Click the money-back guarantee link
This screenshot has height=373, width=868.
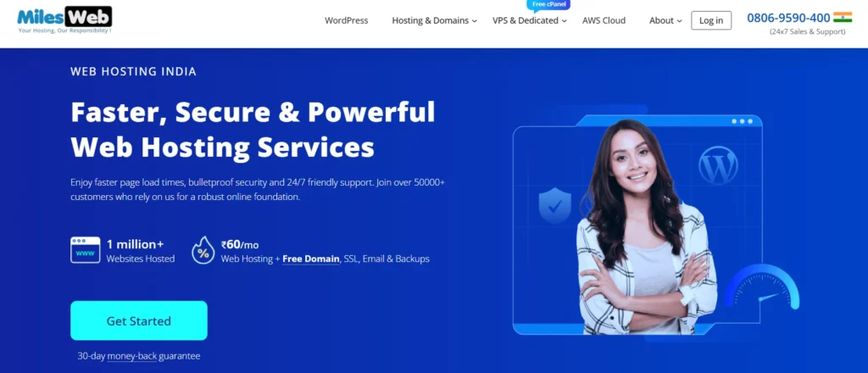pyautogui.click(x=131, y=356)
